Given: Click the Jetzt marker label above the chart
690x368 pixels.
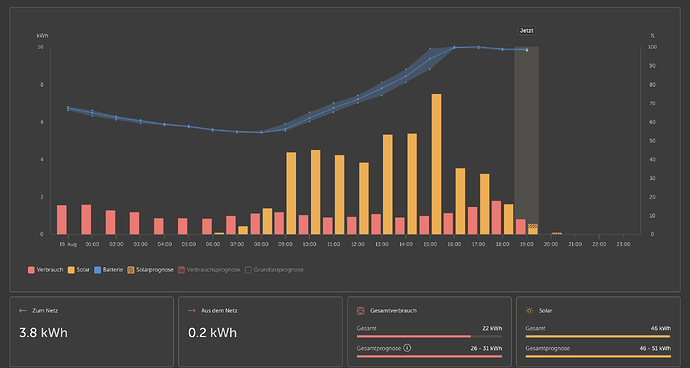Looking at the screenshot, I should 526,31.
